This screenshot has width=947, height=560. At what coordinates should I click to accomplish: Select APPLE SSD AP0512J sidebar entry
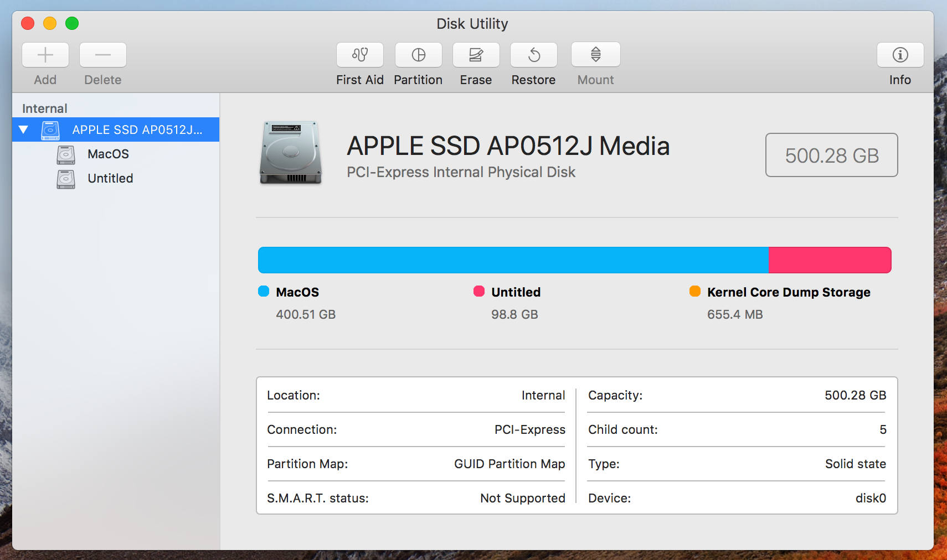[x=116, y=129]
